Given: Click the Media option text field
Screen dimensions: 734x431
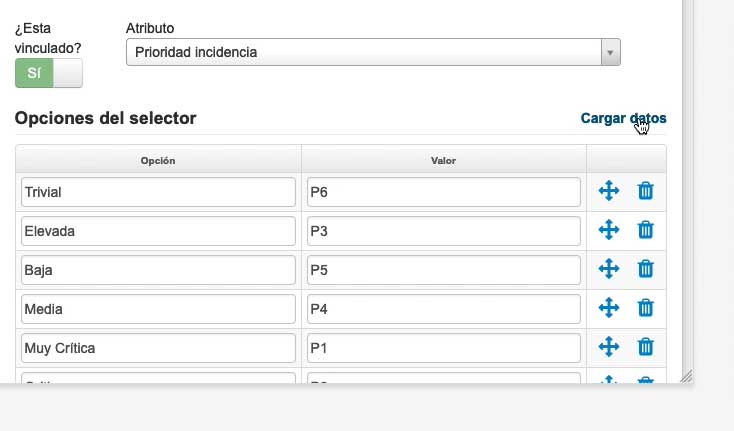Looking at the screenshot, I should pos(158,309).
